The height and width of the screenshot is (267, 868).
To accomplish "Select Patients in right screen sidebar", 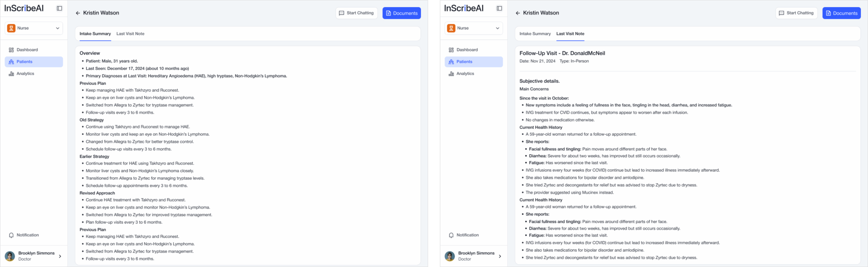I will coord(474,62).
